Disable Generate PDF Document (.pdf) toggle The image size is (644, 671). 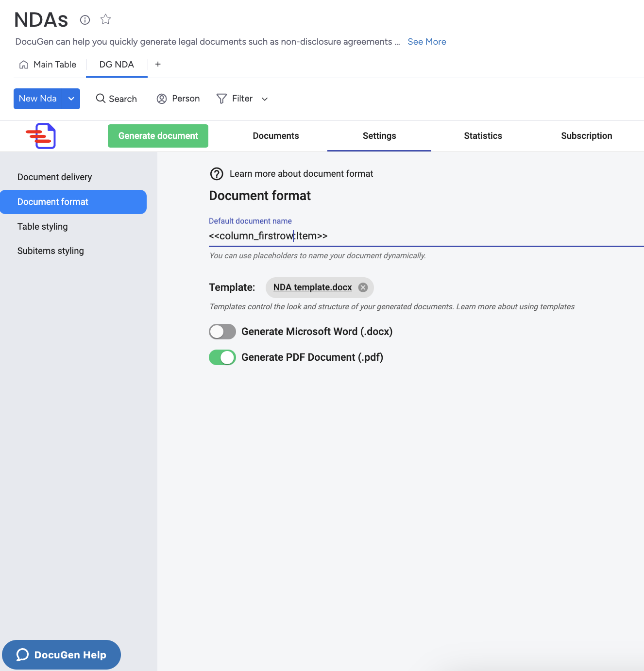pos(222,357)
